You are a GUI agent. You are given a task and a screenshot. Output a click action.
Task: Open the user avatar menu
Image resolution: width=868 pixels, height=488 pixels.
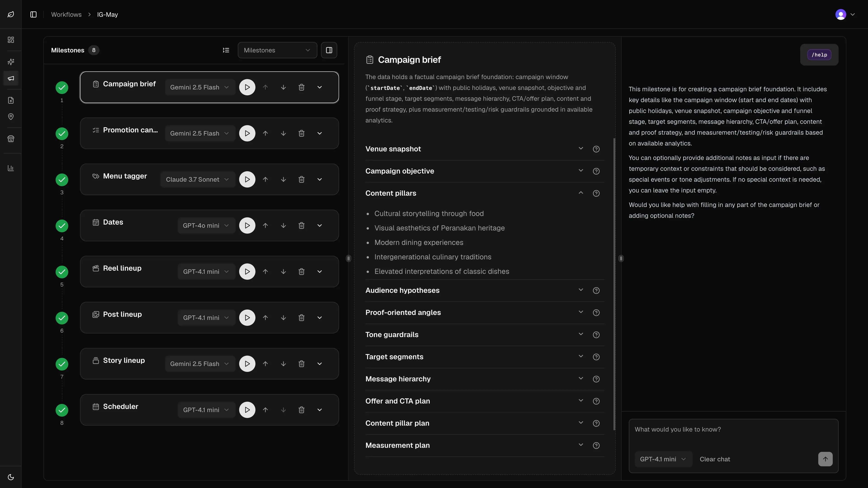(845, 14)
